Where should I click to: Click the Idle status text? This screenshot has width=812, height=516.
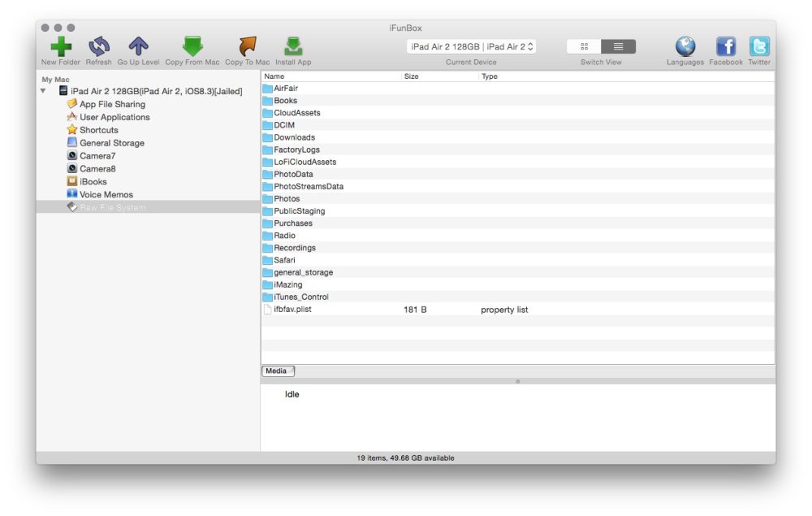tap(292, 394)
